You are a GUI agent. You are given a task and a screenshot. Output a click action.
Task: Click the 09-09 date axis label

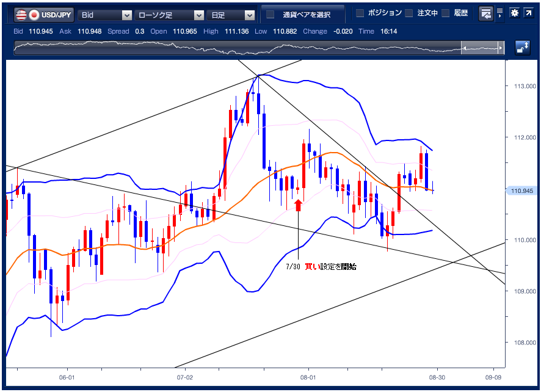click(x=493, y=377)
